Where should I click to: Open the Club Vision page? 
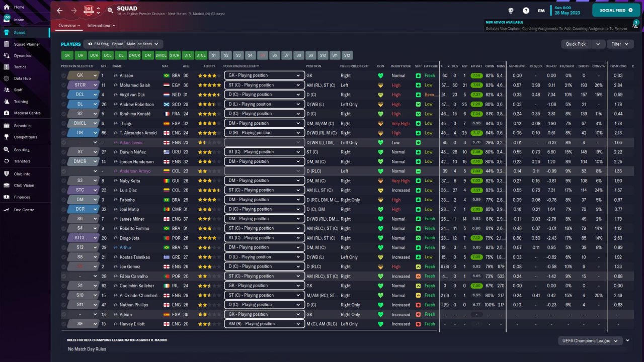tap(24, 186)
